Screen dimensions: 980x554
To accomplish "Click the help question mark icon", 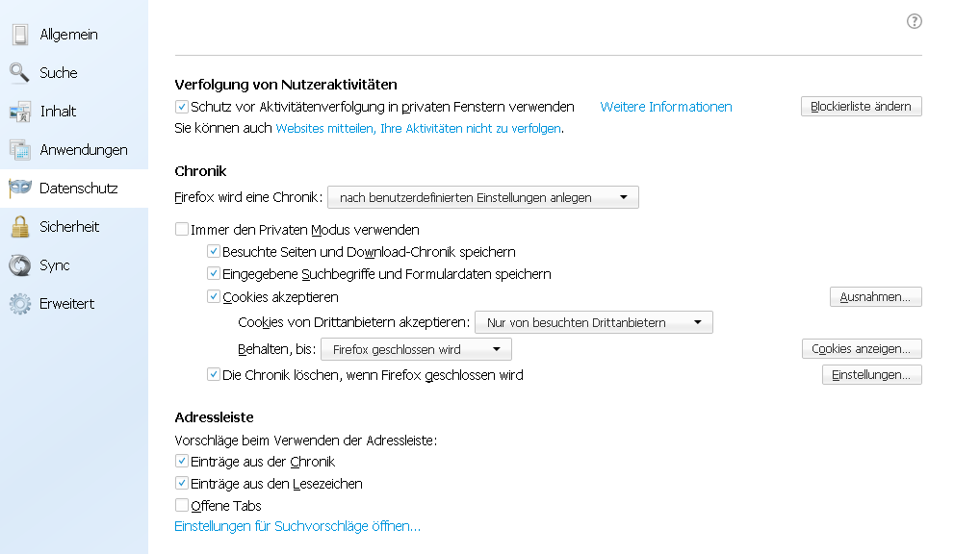I will [x=915, y=21].
